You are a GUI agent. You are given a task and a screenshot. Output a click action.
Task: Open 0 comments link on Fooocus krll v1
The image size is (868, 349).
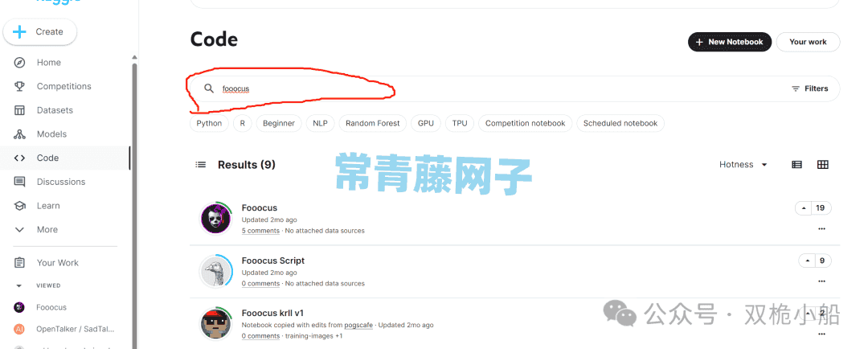(260, 336)
